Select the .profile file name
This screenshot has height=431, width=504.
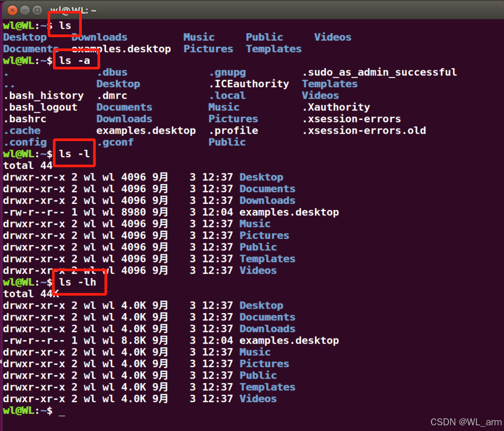pos(233,131)
